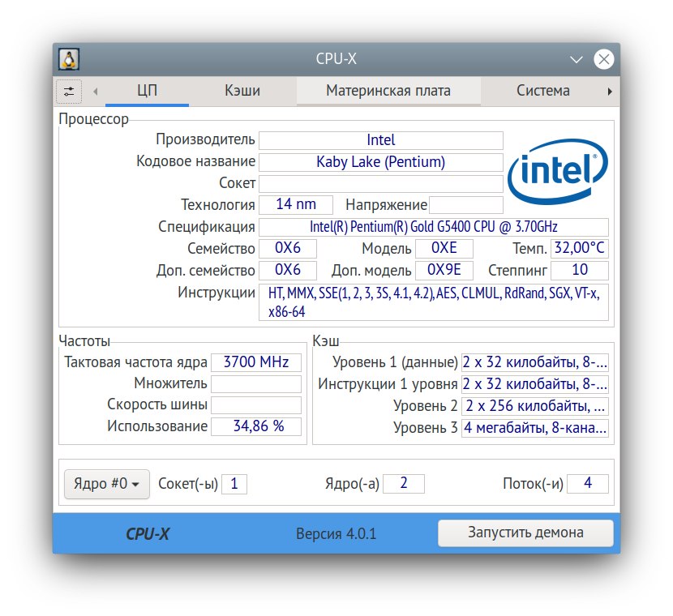Image resolution: width=673 pixels, height=616 pixels.
Task: Click the Инструкции 1 уровня cache value
Action: point(535,384)
